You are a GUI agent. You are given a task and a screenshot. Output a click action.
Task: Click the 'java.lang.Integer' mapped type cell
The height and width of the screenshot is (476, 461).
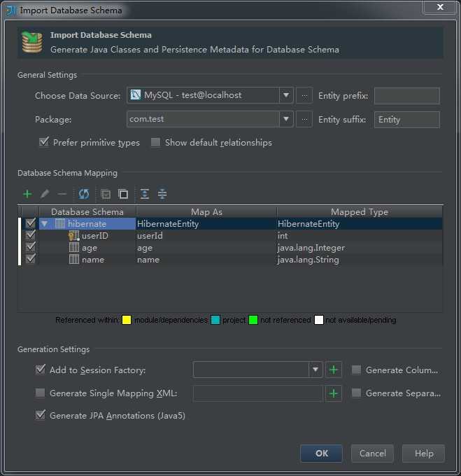[x=360, y=248]
